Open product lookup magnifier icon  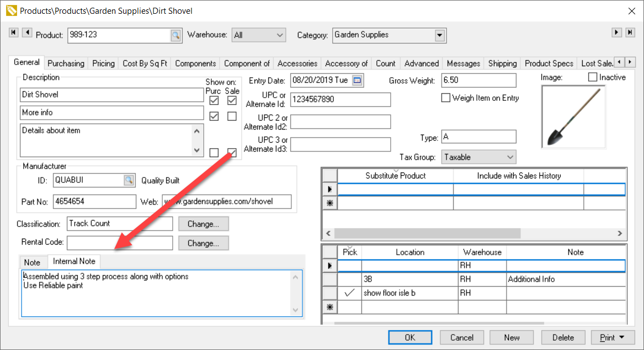click(175, 36)
